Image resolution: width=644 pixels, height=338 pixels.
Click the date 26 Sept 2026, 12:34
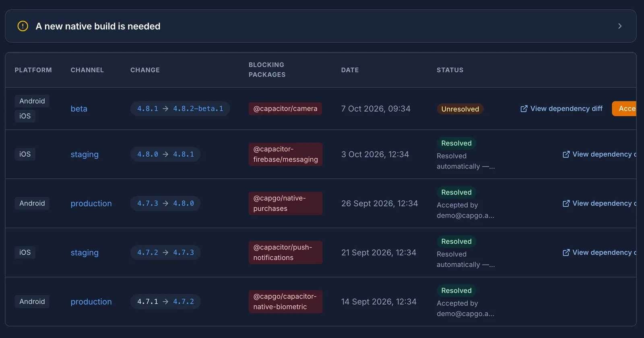[380, 203]
